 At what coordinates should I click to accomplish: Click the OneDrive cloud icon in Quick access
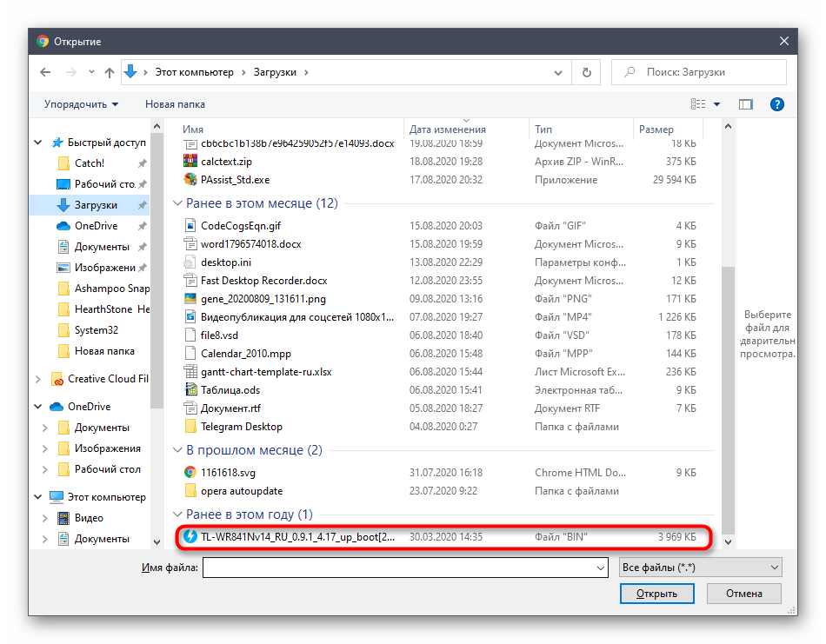click(x=63, y=226)
